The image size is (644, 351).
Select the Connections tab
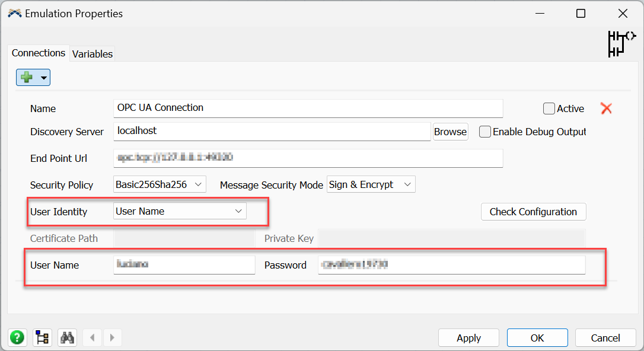click(x=39, y=53)
